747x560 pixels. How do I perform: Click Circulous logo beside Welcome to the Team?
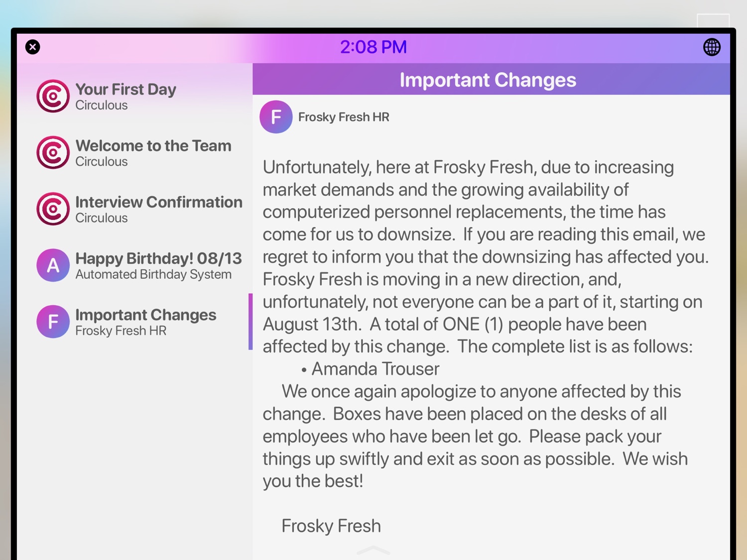pyautogui.click(x=53, y=152)
